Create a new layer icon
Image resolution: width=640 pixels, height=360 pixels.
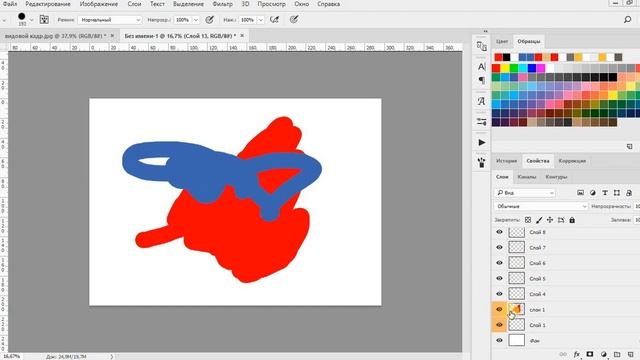631,354
